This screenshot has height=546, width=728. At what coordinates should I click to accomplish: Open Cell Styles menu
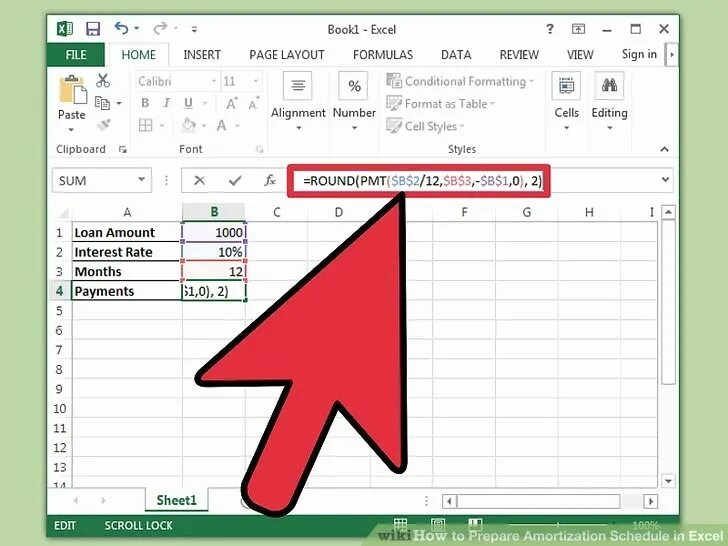coord(425,126)
